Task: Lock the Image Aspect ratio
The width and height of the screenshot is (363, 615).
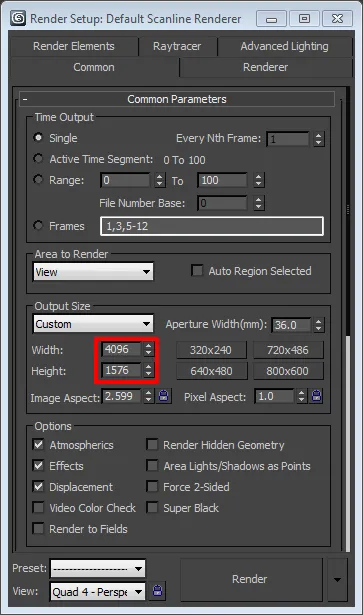Action: [x=164, y=396]
